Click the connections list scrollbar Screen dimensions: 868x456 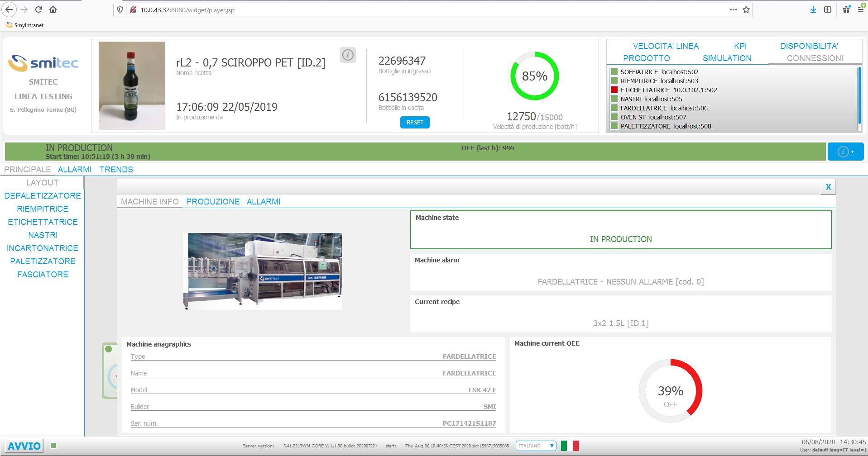(x=859, y=95)
